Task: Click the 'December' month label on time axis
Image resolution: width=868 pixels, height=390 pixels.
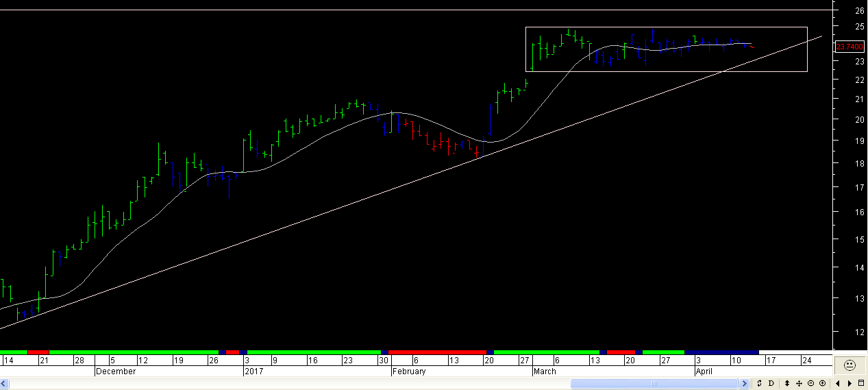Action: point(116,371)
